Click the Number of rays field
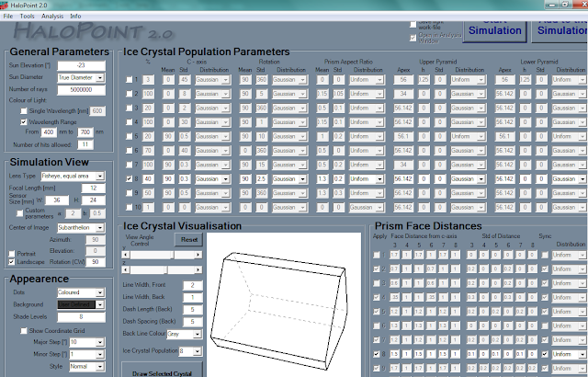Screen dimensions: 588x377 click(81, 90)
